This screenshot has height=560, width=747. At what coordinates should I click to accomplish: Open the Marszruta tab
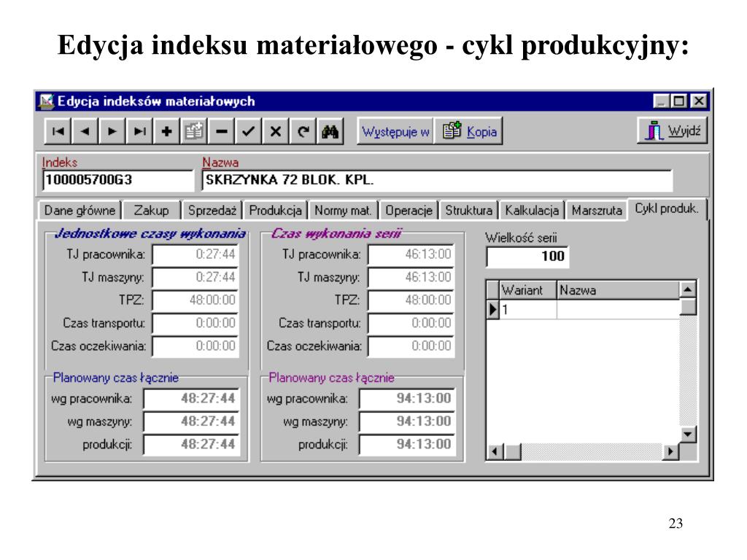pos(597,210)
